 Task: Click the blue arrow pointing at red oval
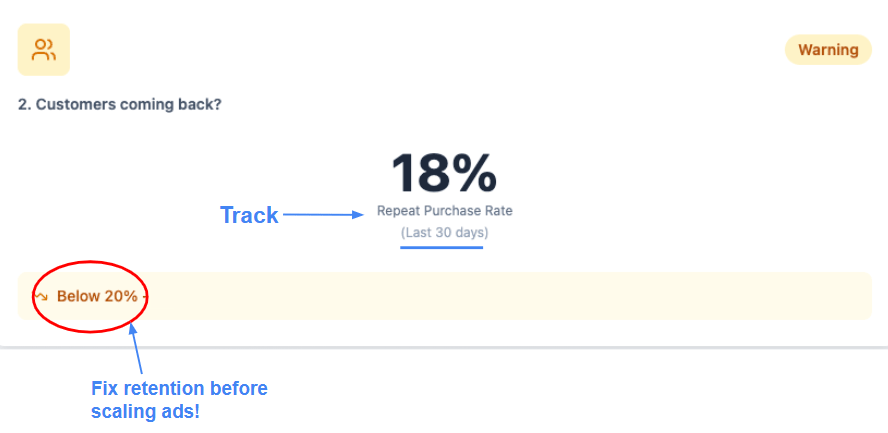pos(137,348)
